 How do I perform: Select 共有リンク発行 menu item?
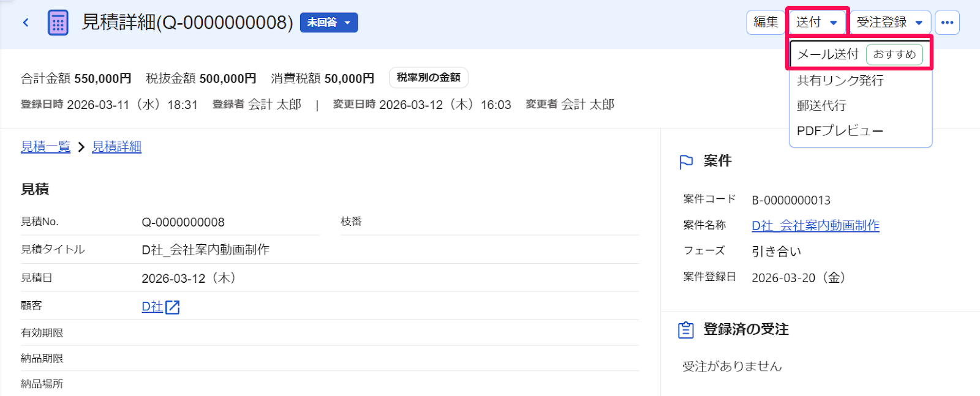click(x=840, y=80)
